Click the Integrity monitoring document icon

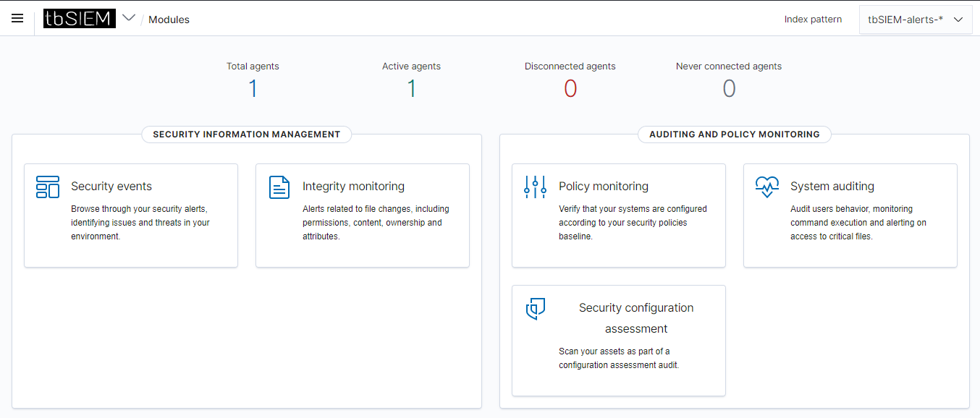[279, 187]
